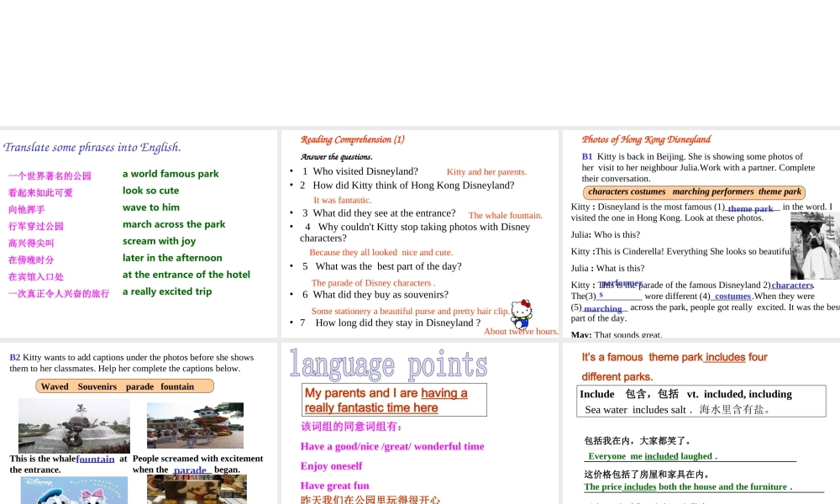Click the 'Waved Souvenirs parade fountain' word box

coord(124,386)
